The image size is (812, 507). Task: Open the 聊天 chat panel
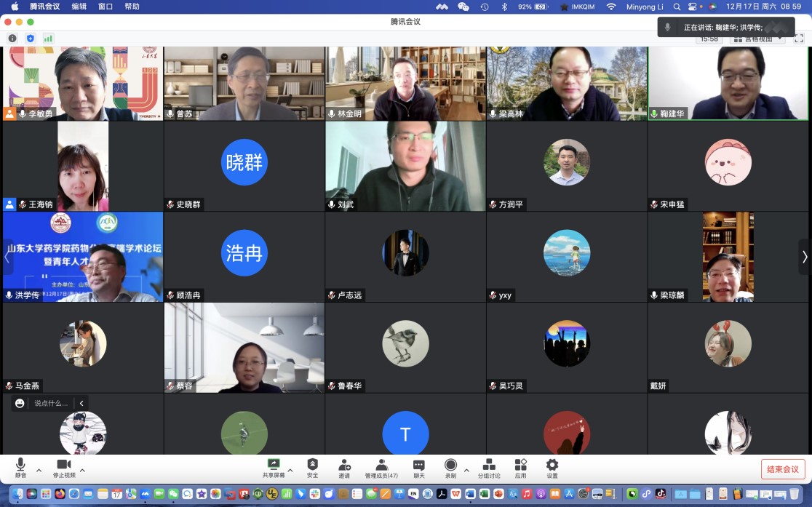tap(419, 467)
